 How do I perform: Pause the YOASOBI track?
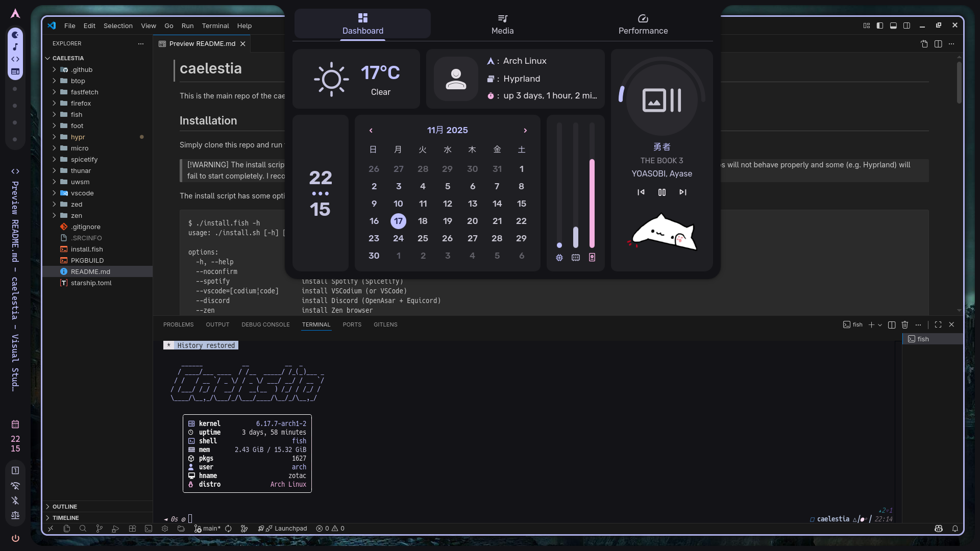click(x=662, y=192)
